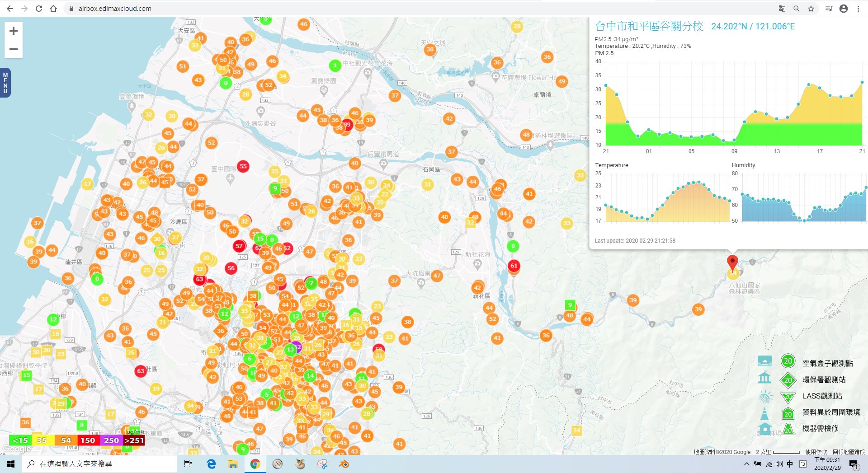Go back to the previous browser page

(x=10, y=9)
